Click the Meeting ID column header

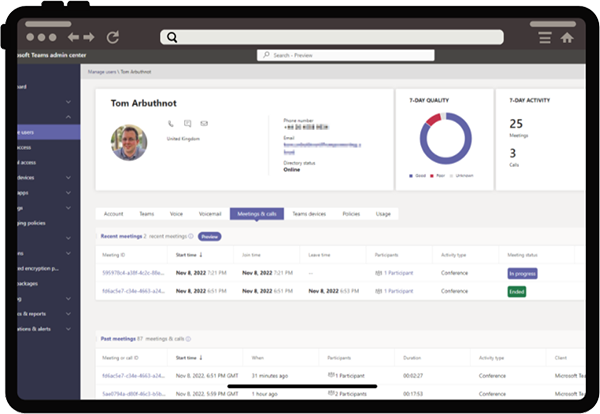[x=114, y=255]
